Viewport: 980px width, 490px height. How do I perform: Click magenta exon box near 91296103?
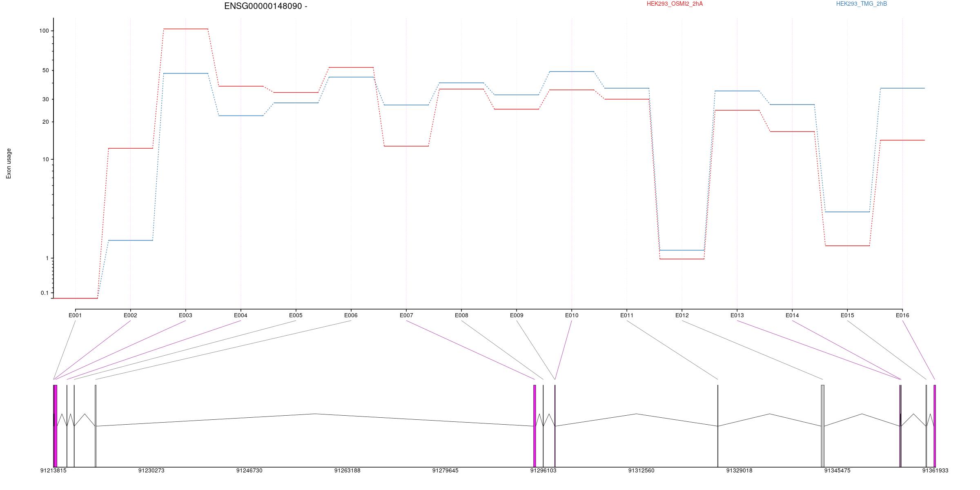pos(535,426)
